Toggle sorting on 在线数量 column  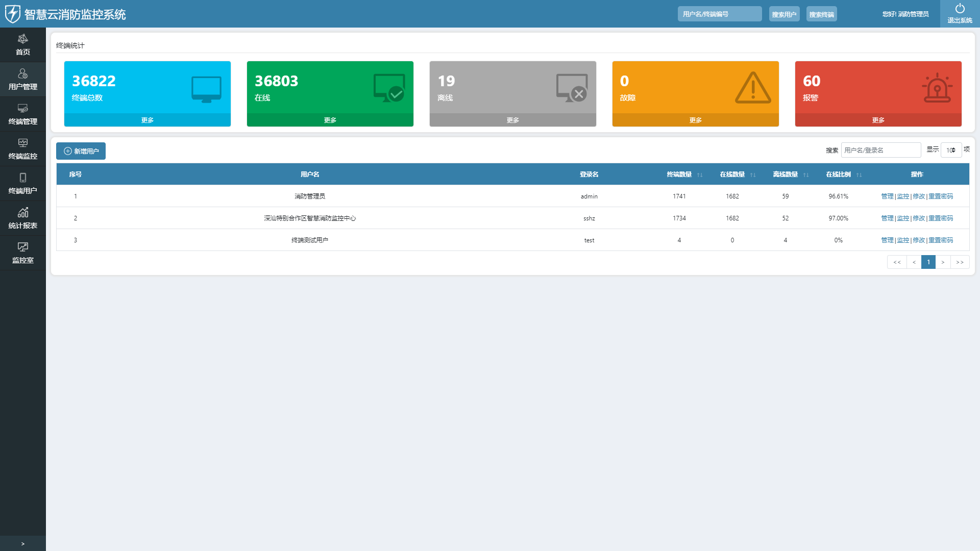(x=753, y=175)
